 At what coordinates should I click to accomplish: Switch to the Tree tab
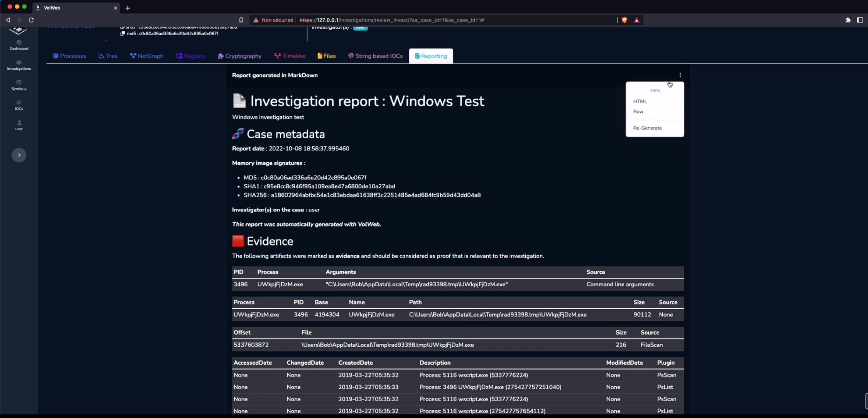(x=108, y=56)
